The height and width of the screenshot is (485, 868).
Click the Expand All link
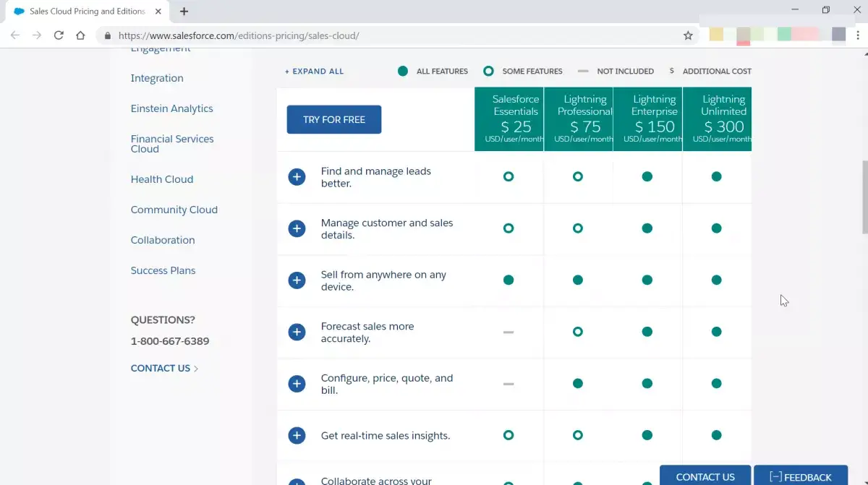tap(314, 72)
